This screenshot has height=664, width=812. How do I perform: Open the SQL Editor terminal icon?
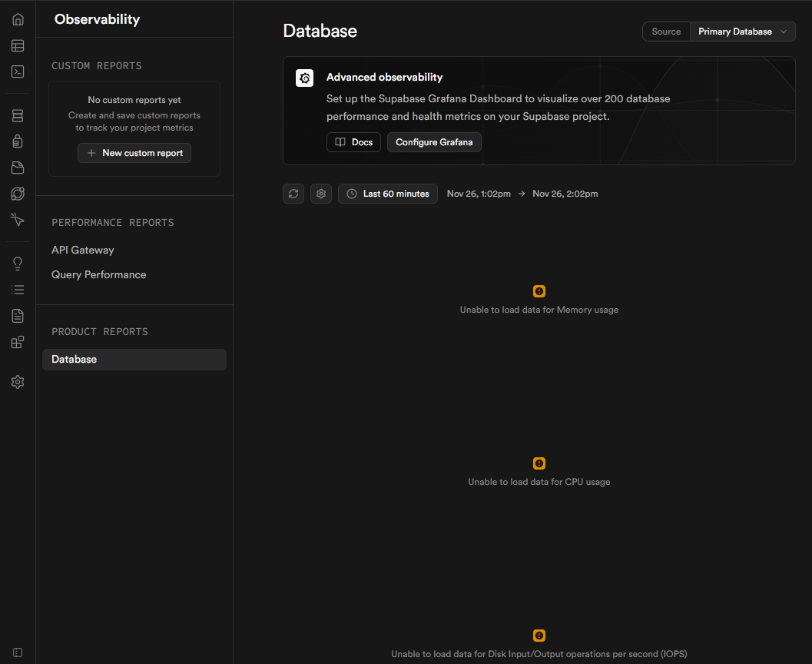pyautogui.click(x=18, y=71)
